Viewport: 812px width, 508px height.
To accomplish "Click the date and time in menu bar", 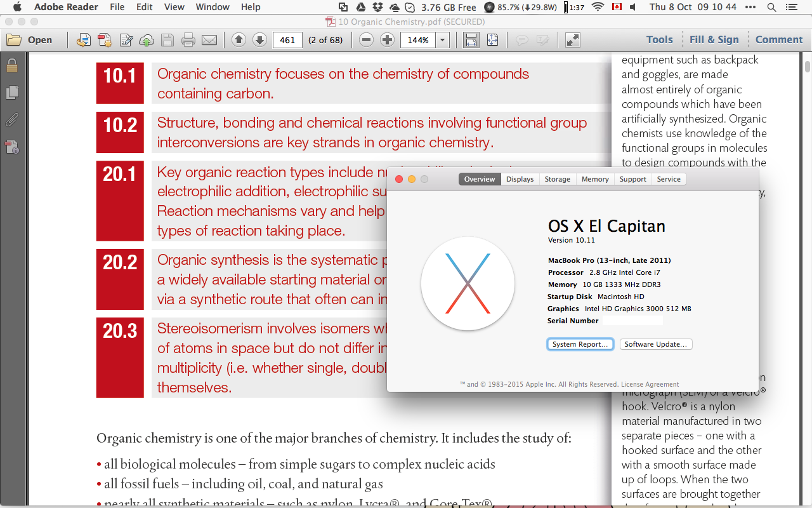I will pos(693,7).
